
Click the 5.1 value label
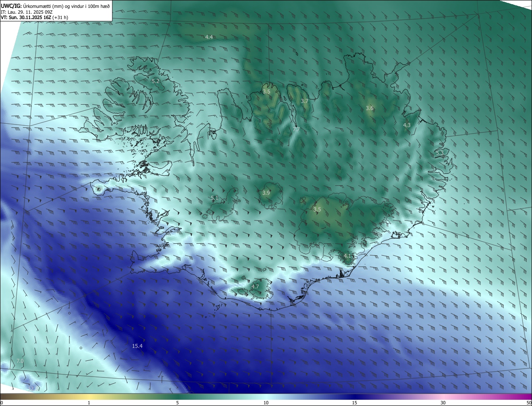pyautogui.click(x=214, y=198)
